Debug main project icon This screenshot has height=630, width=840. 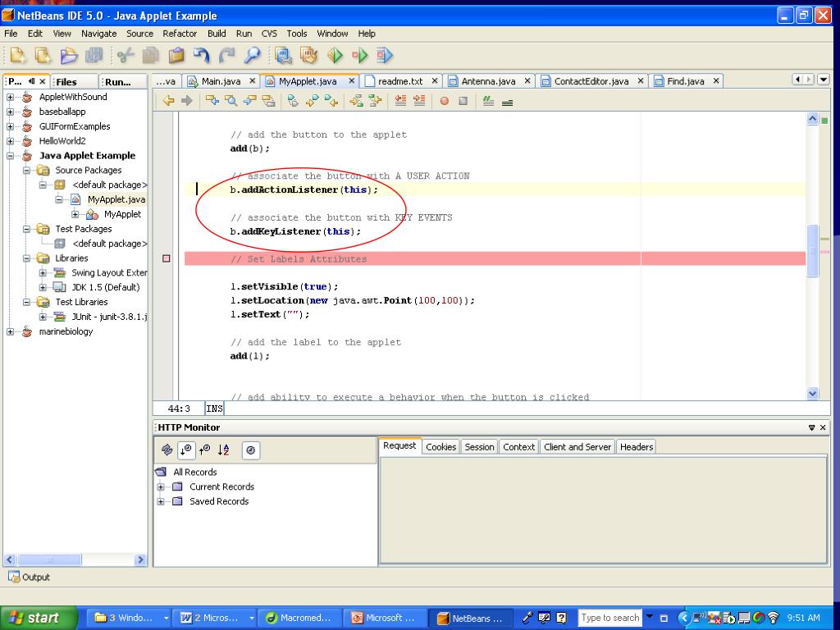[360, 55]
